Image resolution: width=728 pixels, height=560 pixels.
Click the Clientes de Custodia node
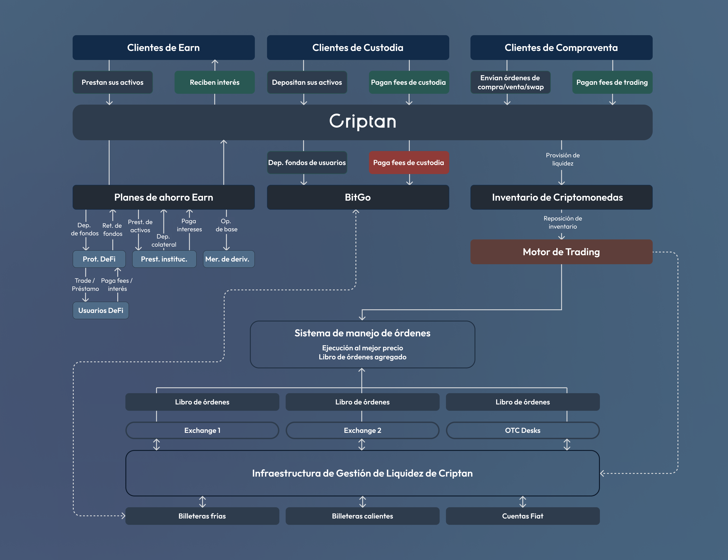[x=358, y=47]
